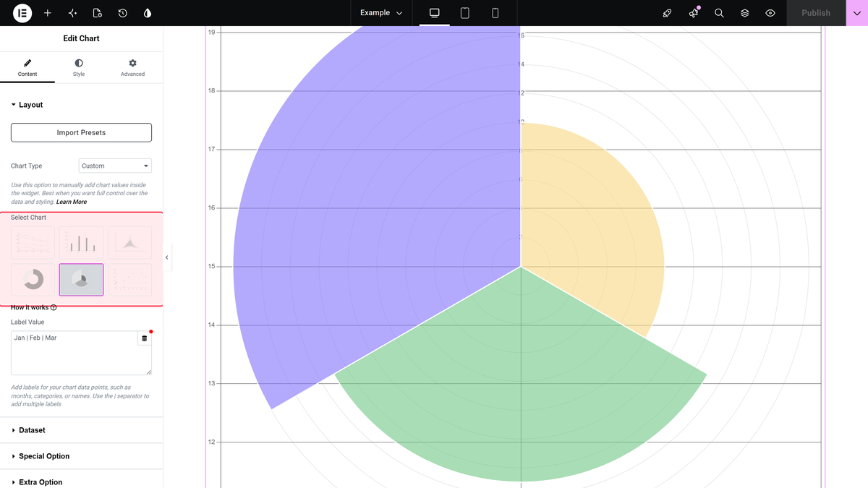Open the Example page selector dropdown
The image size is (868, 488).
[381, 13]
